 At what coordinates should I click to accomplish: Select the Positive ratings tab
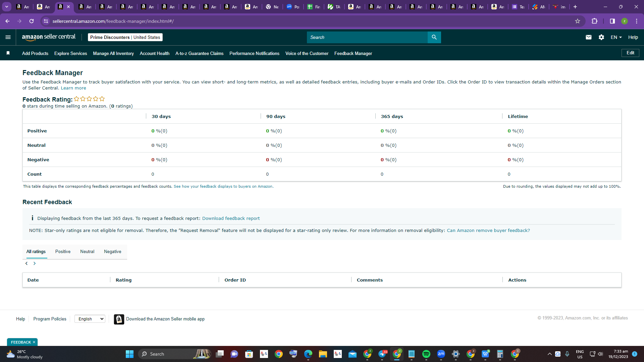[63, 251]
